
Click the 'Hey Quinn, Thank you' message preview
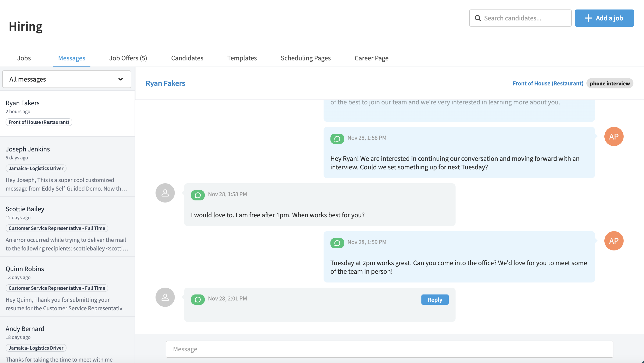point(67,304)
